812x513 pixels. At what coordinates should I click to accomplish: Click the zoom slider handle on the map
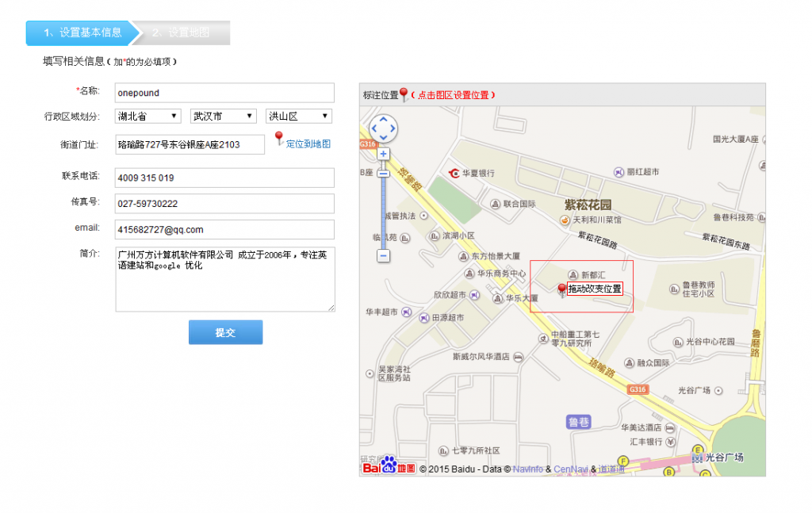pos(383,174)
